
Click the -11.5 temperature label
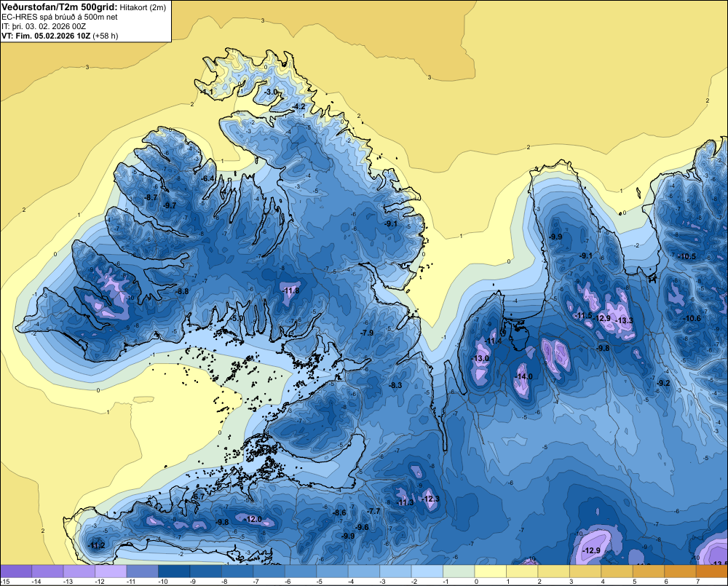[x=584, y=316]
